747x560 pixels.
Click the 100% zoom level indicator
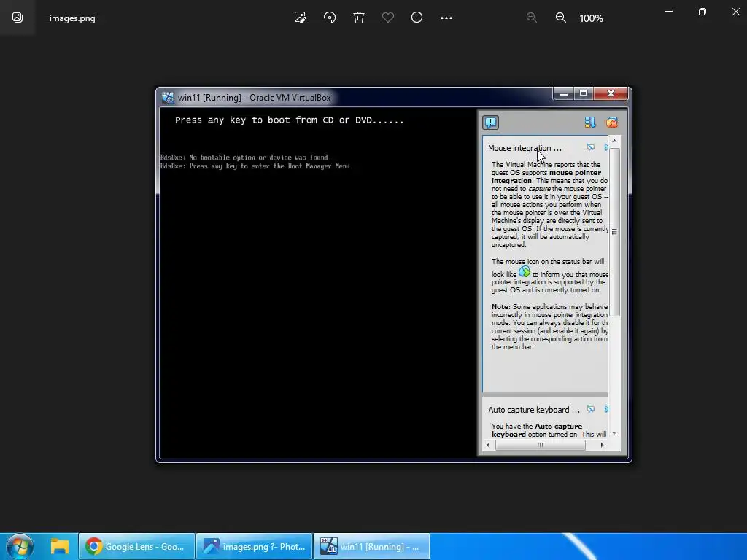click(x=591, y=18)
